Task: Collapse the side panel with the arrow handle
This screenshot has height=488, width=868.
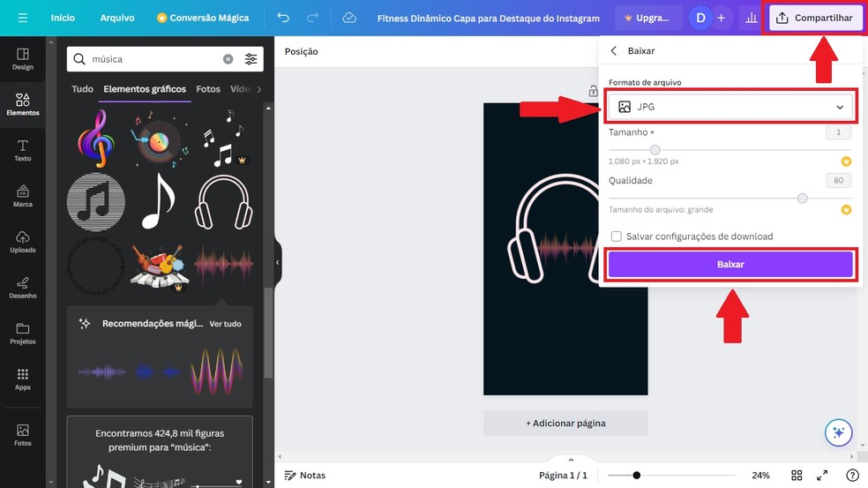Action: (277, 263)
